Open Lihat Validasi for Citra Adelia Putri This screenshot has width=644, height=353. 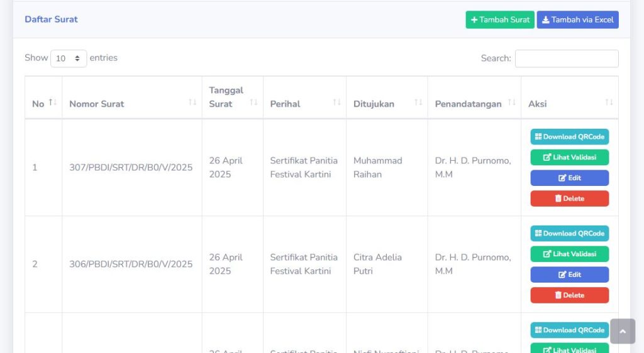[570, 254]
